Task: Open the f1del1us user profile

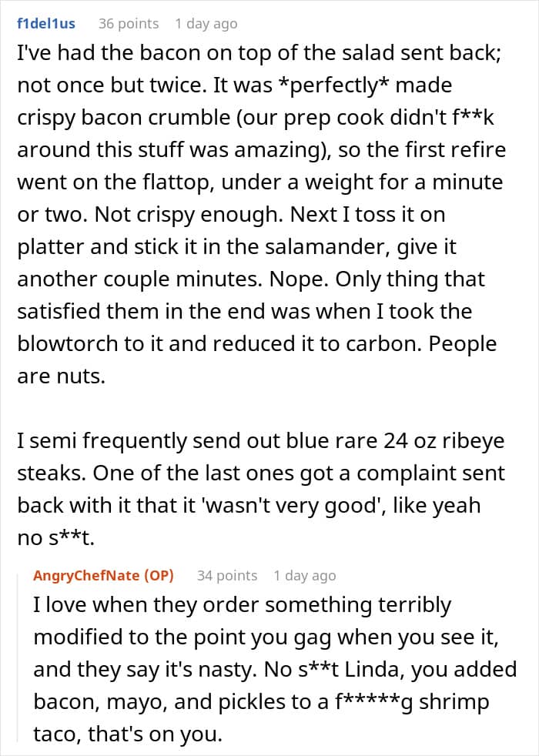Action: 46,23
